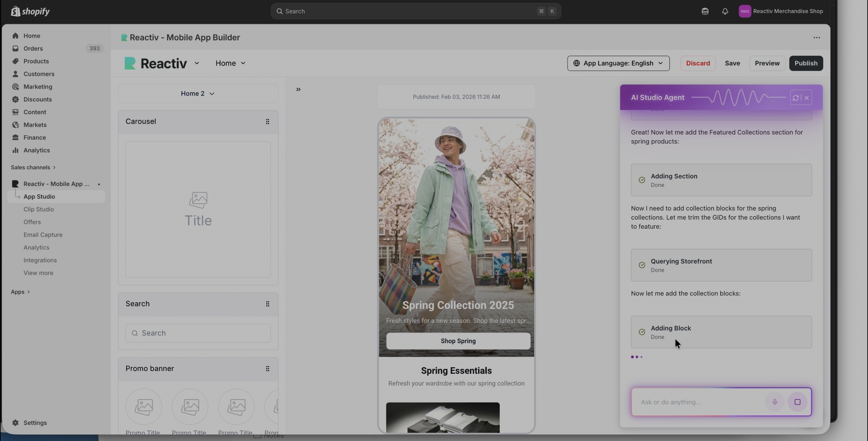Image resolution: width=868 pixels, height=441 pixels.
Task: Click the Marketing target icon
Action: (x=15, y=87)
